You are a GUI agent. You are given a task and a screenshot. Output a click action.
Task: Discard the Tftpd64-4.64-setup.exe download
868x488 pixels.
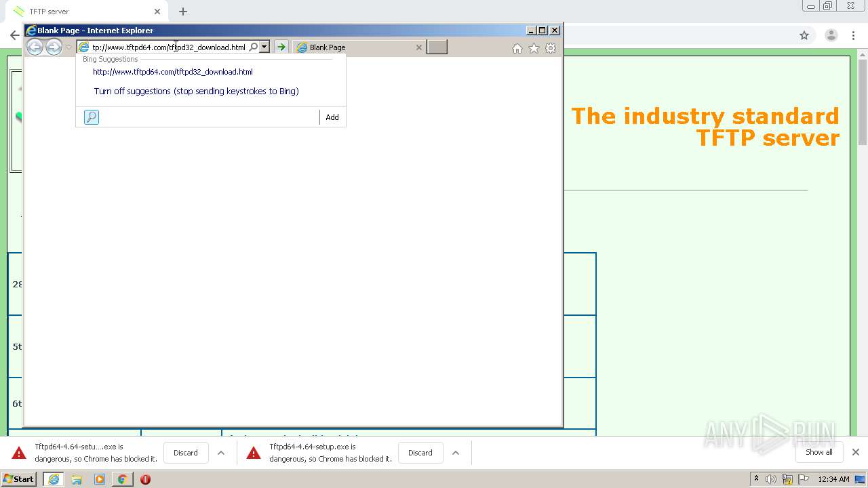(420, 453)
